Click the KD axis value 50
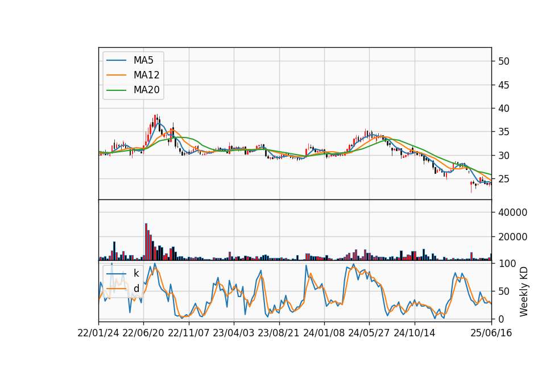The width and height of the screenshot is (546, 392). 503,291
